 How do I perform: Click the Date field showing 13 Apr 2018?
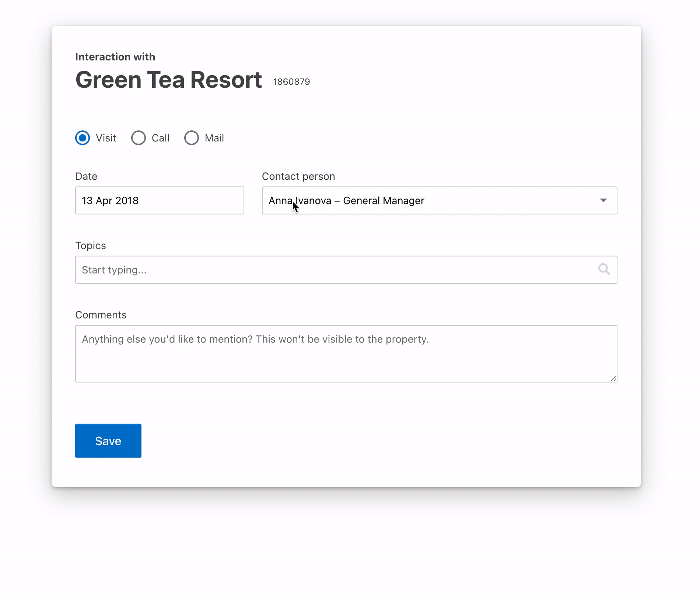[x=160, y=200]
